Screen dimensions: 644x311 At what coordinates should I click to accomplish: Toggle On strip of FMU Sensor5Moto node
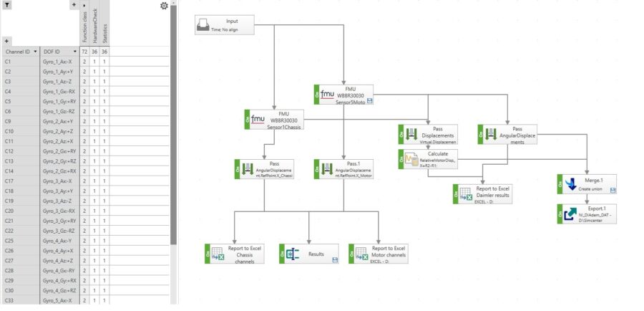(316, 94)
